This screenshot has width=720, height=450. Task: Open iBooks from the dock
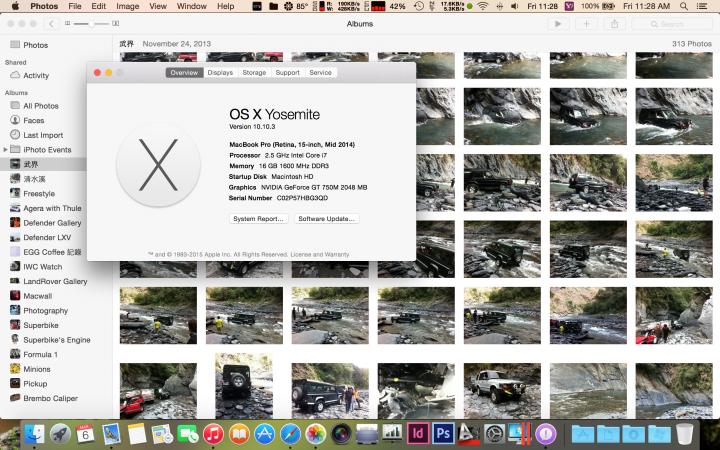click(239, 433)
